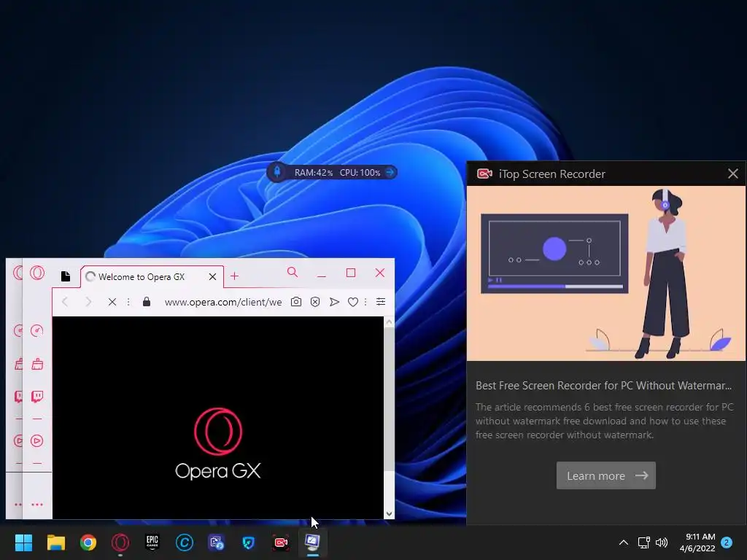Open Epic Games Launcher from taskbar
The image size is (747, 560).
[x=152, y=542]
